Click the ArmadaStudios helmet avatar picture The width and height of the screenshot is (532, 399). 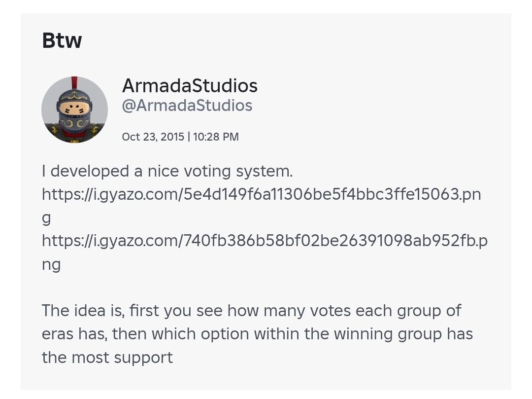point(74,110)
